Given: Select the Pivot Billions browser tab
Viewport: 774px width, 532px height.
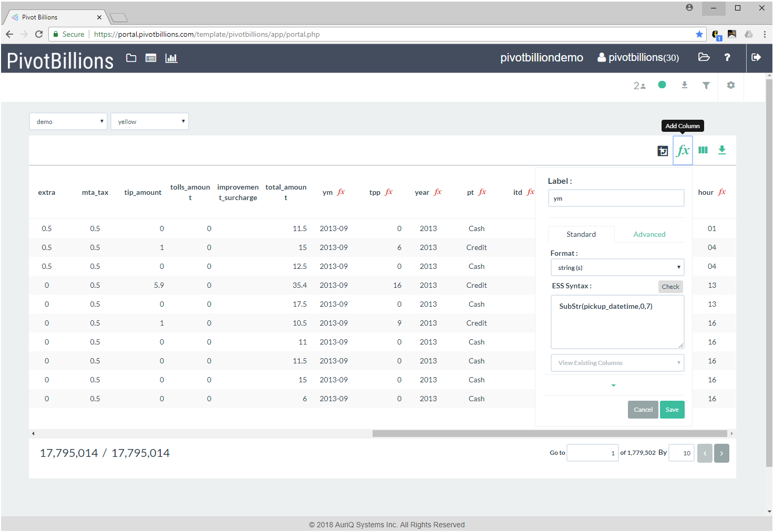Looking at the screenshot, I should [55, 17].
